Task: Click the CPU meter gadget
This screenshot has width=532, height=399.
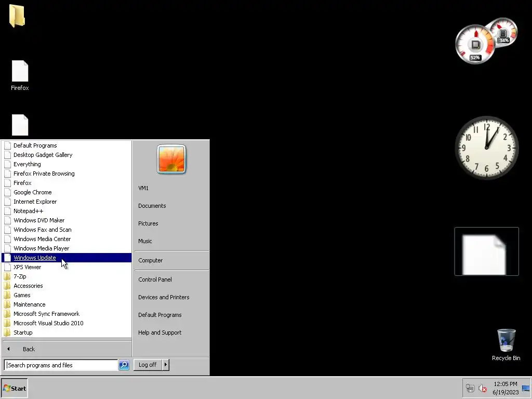Action: tap(475, 45)
